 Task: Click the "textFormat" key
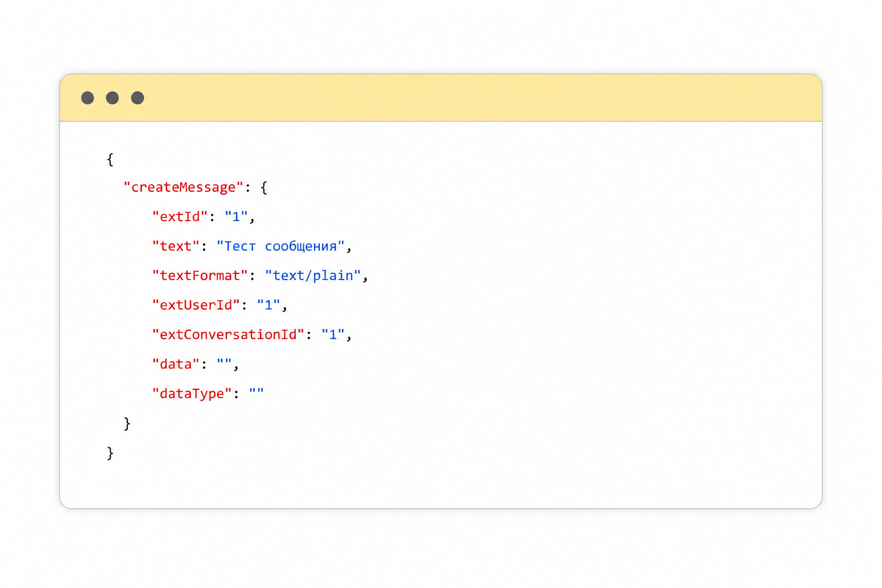200,276
